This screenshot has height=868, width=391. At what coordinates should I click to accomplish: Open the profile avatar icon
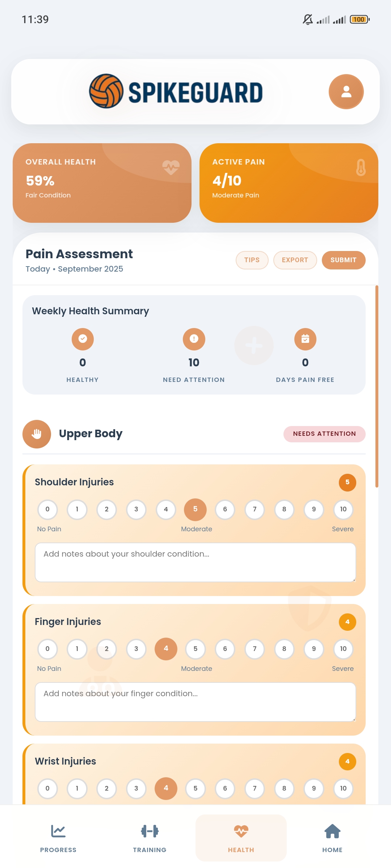[x=346, y=92]
